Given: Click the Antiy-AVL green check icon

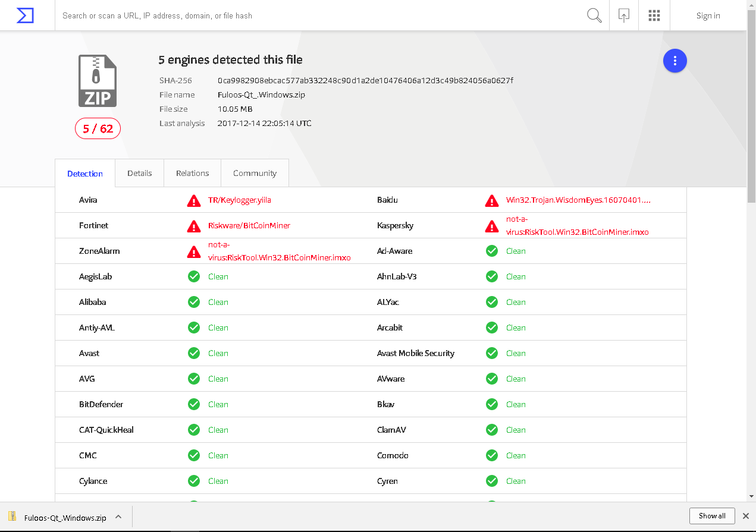Looking at the screenshot, I should click(x=194, y=328).
